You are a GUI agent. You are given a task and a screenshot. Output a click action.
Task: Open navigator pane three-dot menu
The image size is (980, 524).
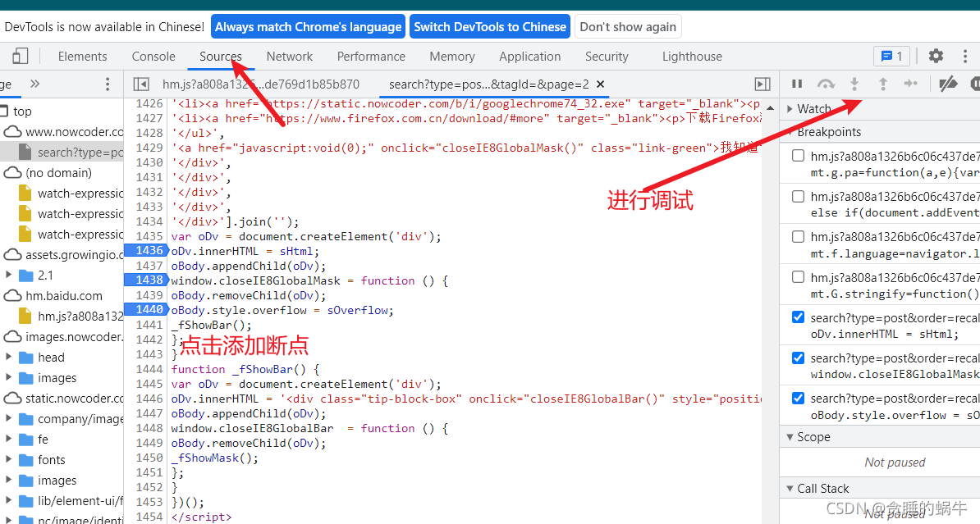click(108, 84)
